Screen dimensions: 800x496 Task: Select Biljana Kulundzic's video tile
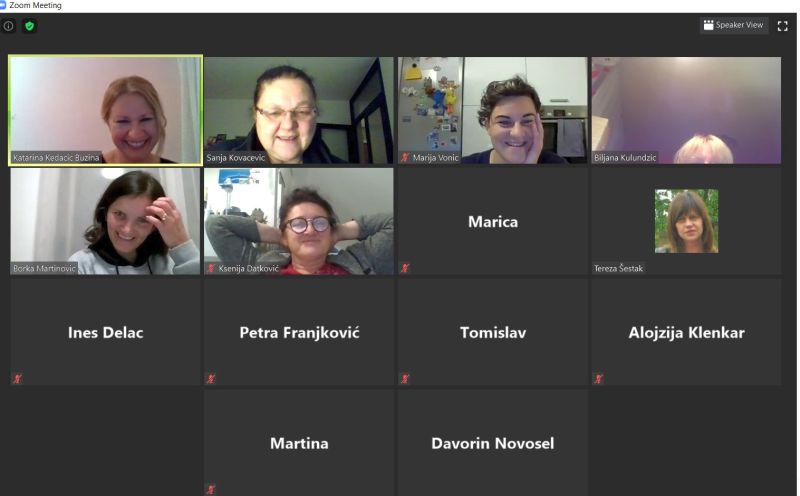686,110
